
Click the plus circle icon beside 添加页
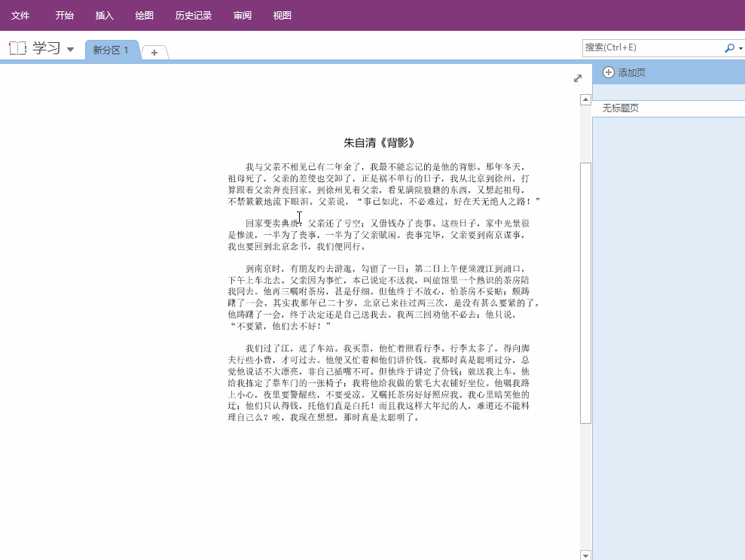click(x=608, y=72)
